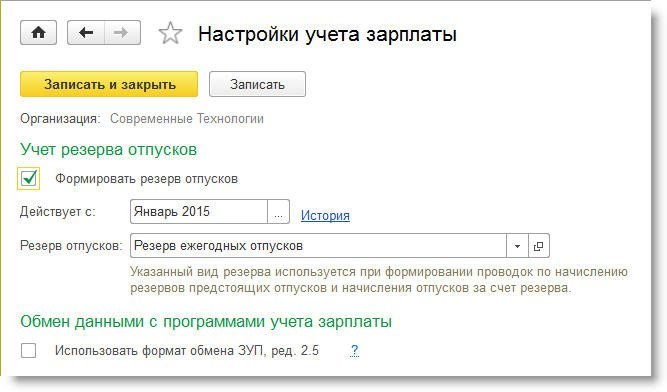Image resolution: width=667 pixels, height=392 pixels.
Task: Open month picker for Действует с
Action: point(278,212)
